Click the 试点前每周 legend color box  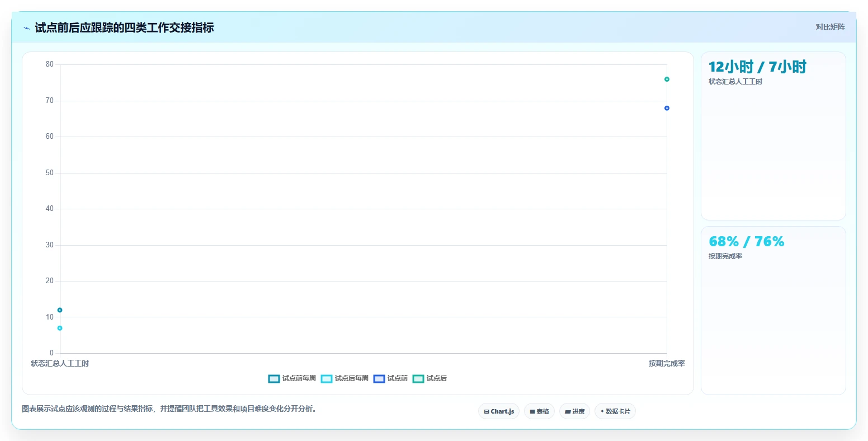pos(274,379)
